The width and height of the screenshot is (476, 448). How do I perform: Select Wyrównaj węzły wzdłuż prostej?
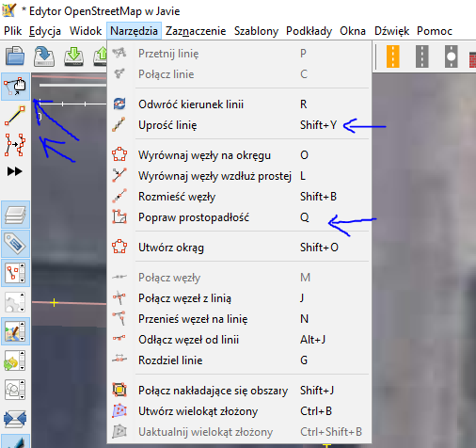tap(239, 176)
